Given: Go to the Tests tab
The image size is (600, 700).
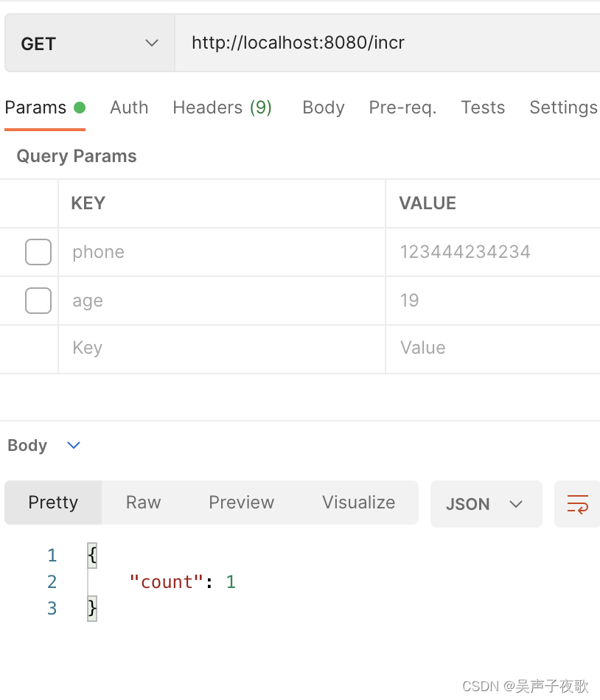Looking at the screenshot, I should (483, 108).
